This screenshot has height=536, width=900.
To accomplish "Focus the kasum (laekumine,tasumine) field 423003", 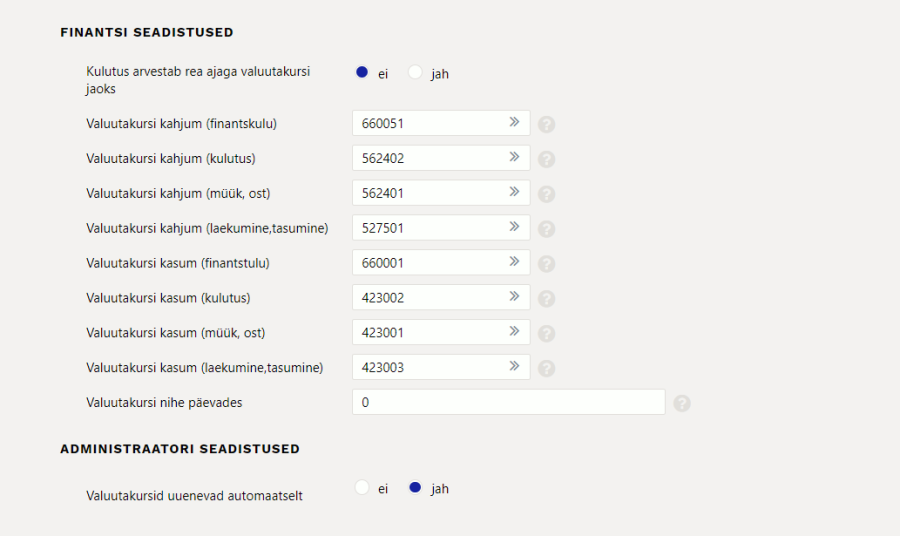I will pos(441,367).
